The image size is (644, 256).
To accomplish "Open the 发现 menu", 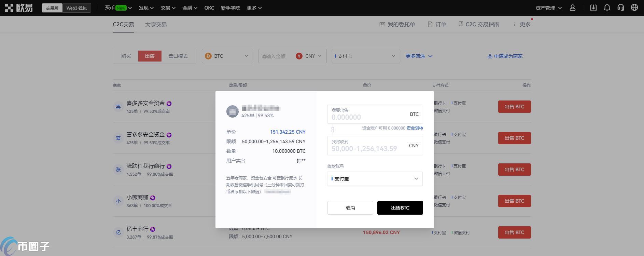I will pyautogui.click(x=146, y=8).
